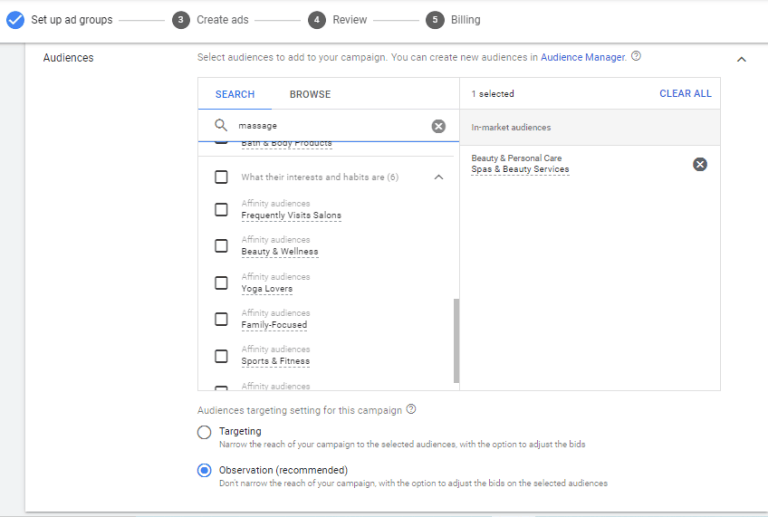Collapse interests and habits group
Image resolution: width=768 pixels, height=517 pixels.
[x=439, y=177]
